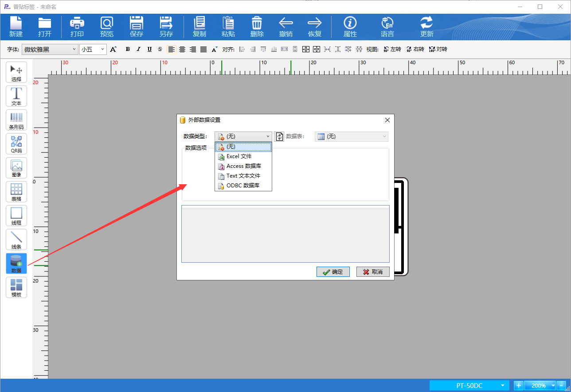Image resolution: width=571 pixels, height=392 pixels.
Task: Select the 文本 text tool
Action: [16, 96]
